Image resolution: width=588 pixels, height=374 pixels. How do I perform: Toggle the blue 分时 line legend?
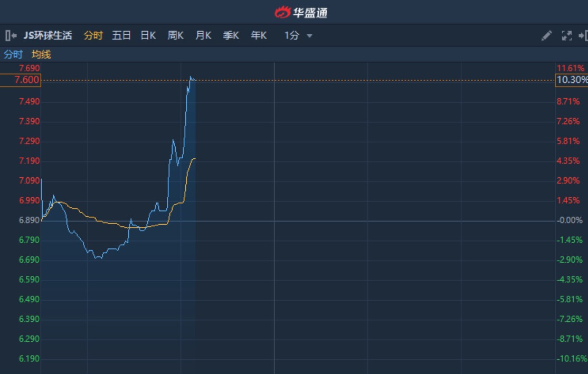pyautogui.click(x=13, y=55)
